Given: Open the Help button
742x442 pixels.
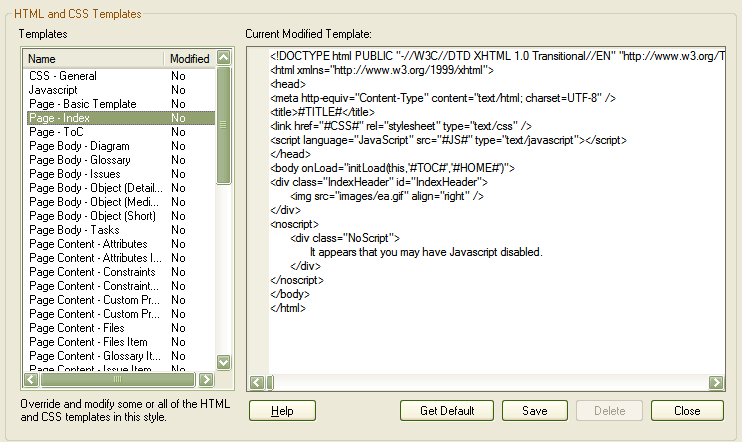Looking at the screenshot, I should tap(282, 410).
